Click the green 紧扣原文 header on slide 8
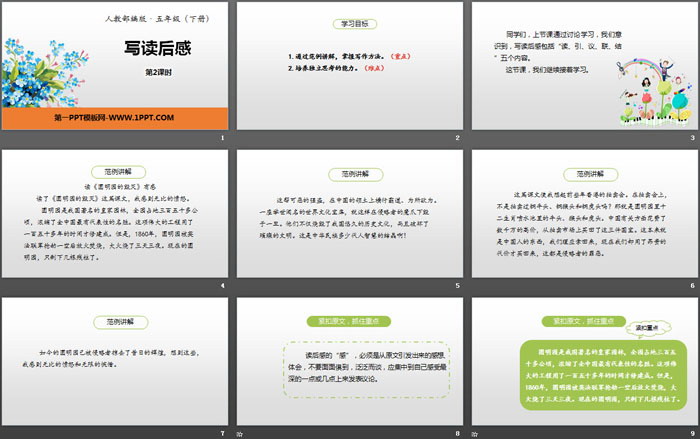Viewport: 700px width, 439px height. click(x=347, y=322)
